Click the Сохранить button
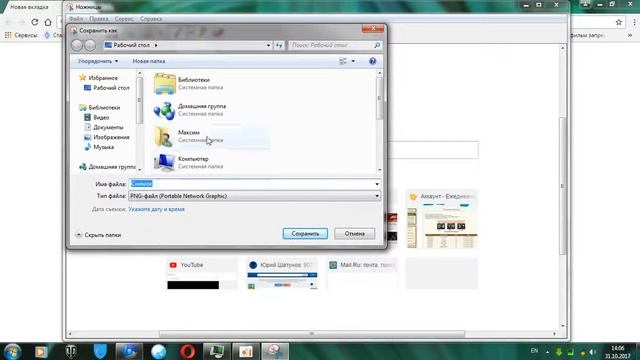Image resolution: width=640 pixels, height=360 pixels. 305,233
